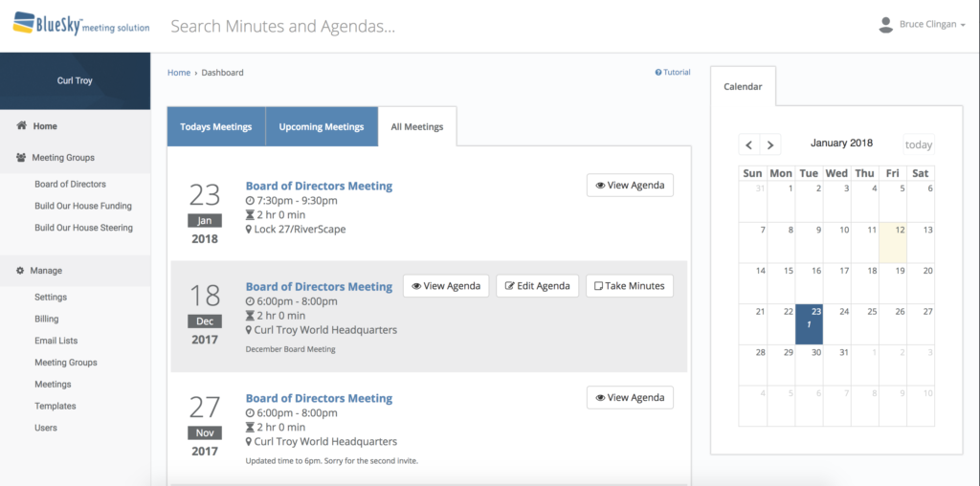The height and width of the screenshot is (486, 980).
Task: Click the user avatar icon
Action: coord(885,25)
